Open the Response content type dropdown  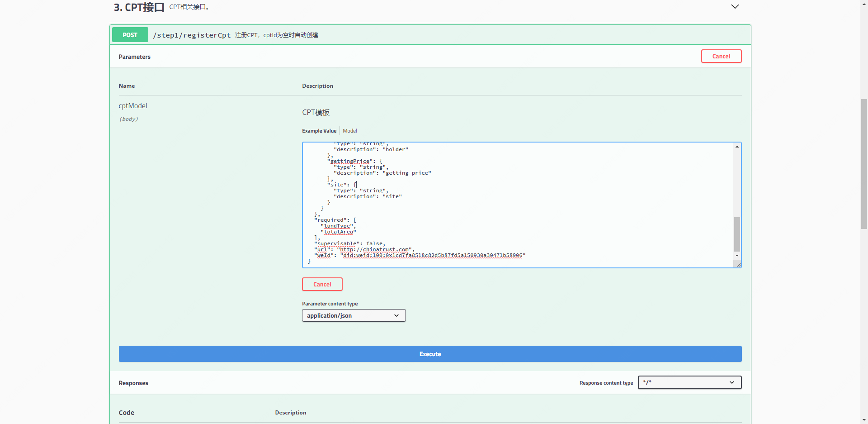[690, 382]
